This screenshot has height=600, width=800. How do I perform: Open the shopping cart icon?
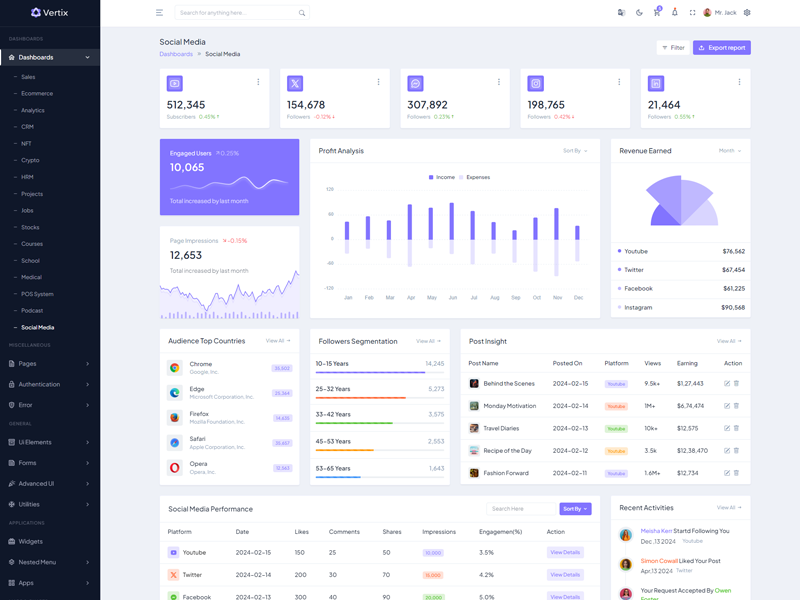[x=657, y=13]
